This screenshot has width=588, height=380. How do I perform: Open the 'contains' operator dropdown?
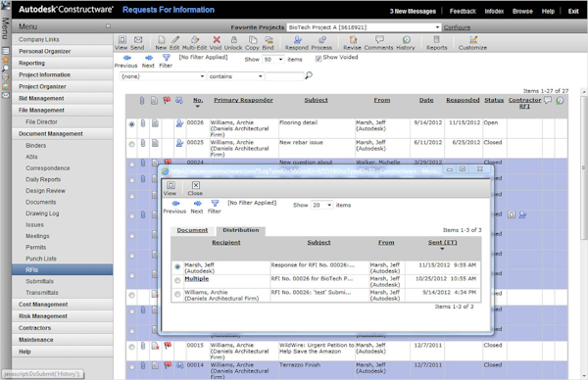(235, 76)
